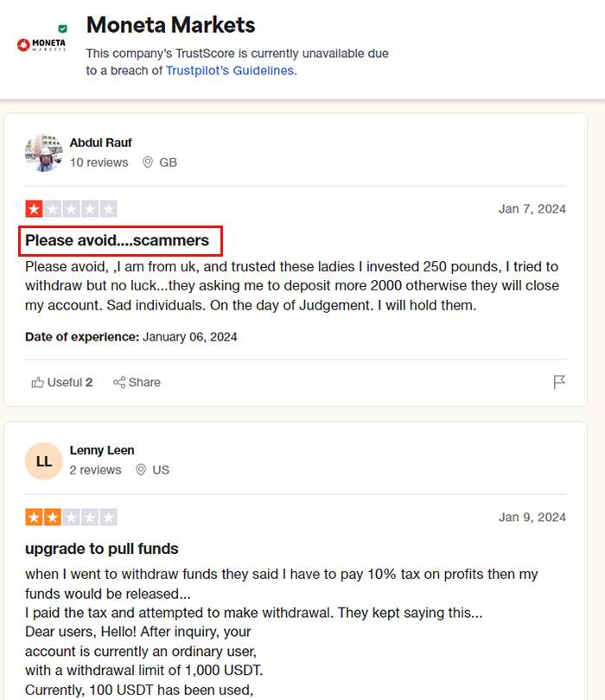Viewport: 605px width, 700px height.
Task: Open Lenny Leen's profile name
Action: click(x=102, y=450)
